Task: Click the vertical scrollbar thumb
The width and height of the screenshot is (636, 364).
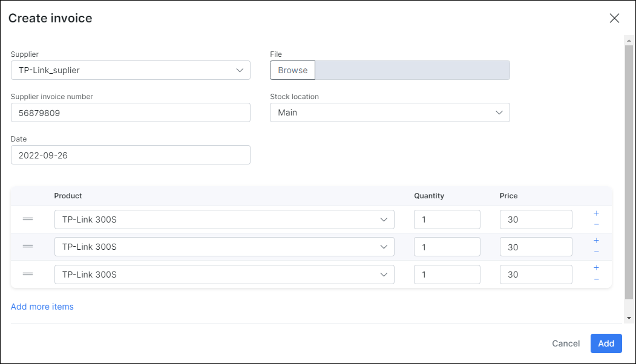Action: point(629,172)
